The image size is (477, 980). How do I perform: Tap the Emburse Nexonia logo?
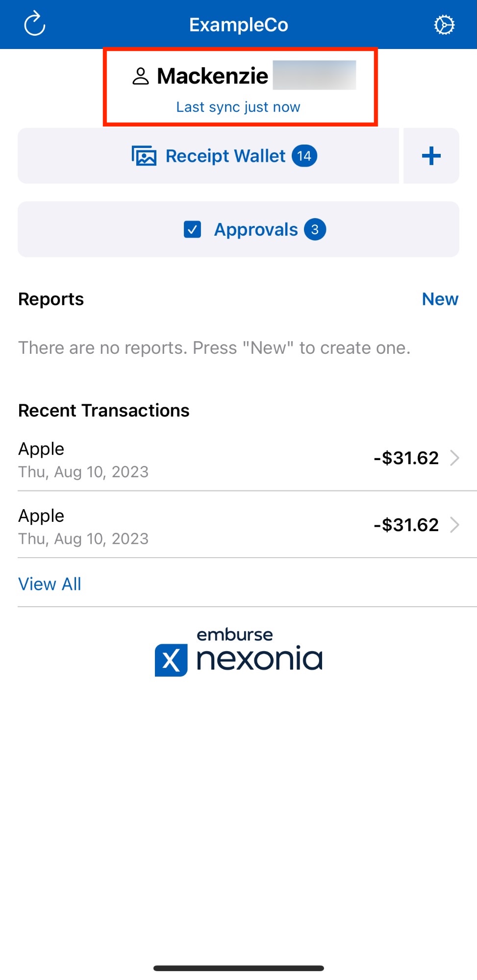click(239, 653)
